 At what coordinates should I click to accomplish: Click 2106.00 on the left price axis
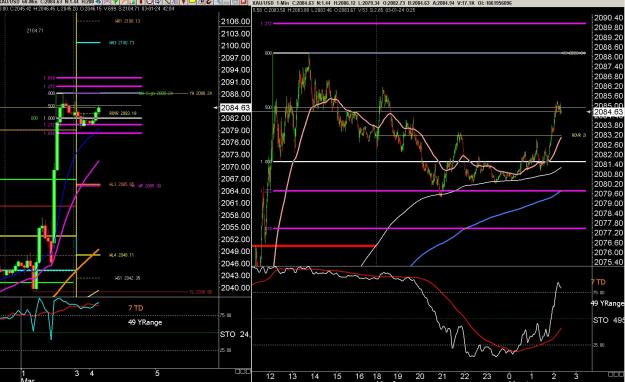point(236,22)
